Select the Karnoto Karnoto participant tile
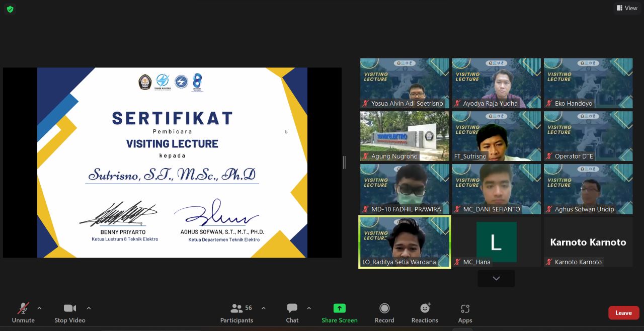The image size is (644, 331). pos(588,242)
